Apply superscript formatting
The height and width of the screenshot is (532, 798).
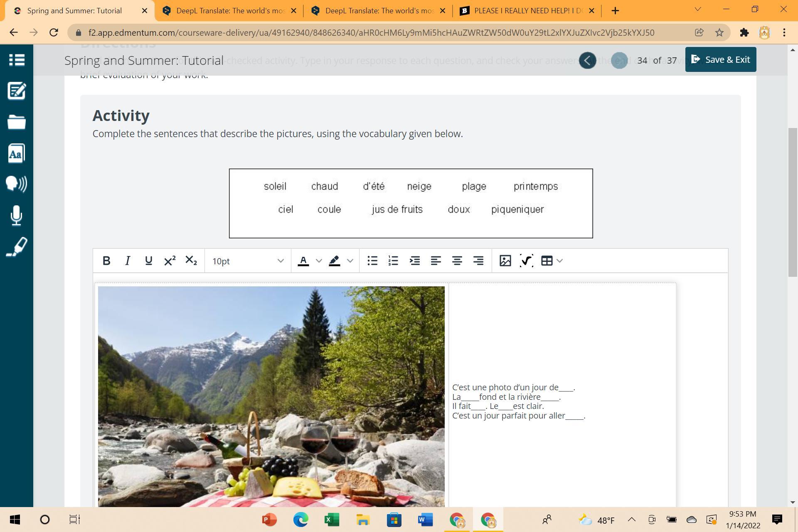point(170,261)
